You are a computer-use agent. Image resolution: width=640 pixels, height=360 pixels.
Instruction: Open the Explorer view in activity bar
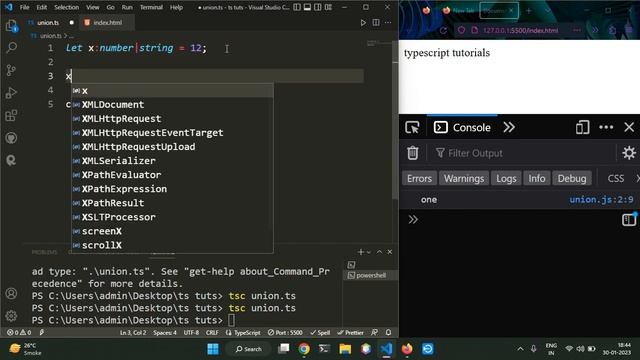click(x=11, y=26)
